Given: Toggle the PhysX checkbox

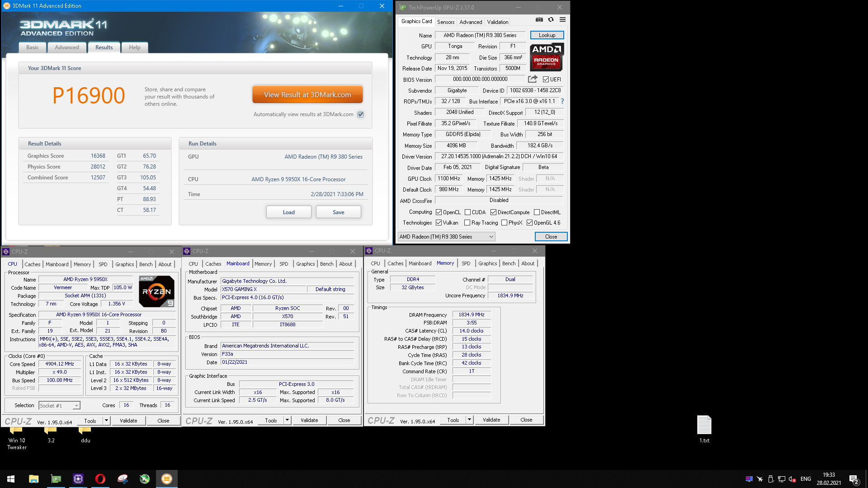Looking at the screenshot, I should tap(504, 222).
